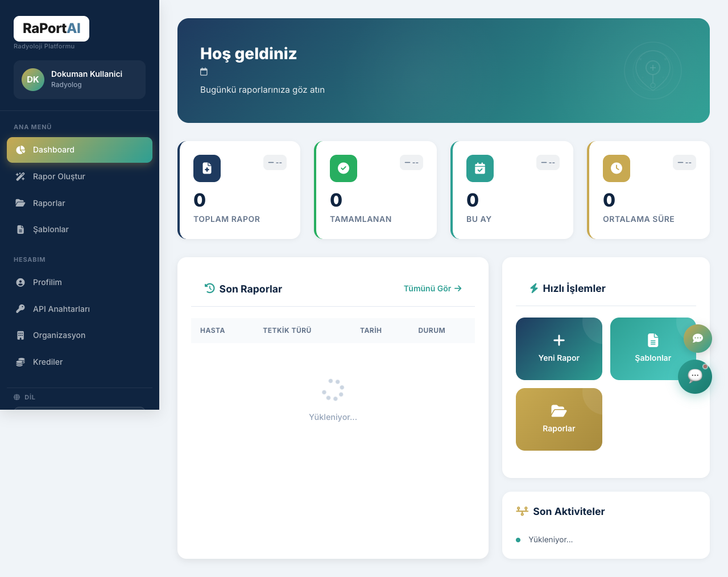728x577 pixels.
Task: Click the green Tamamlanan checkmark icon
Action: click(344, 168)
